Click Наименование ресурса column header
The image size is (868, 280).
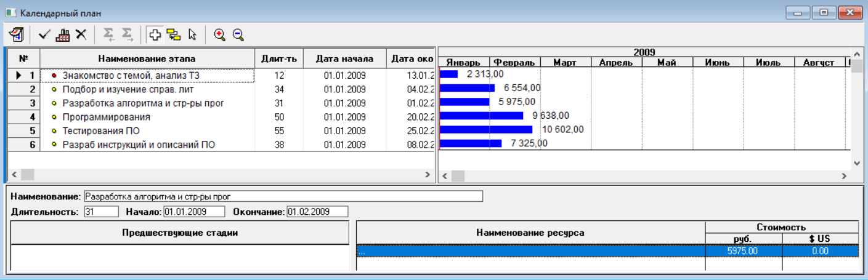[530, 233]
